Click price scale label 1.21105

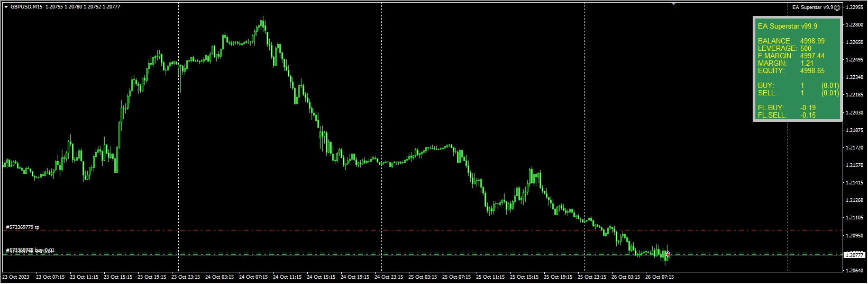coord(855,218)
